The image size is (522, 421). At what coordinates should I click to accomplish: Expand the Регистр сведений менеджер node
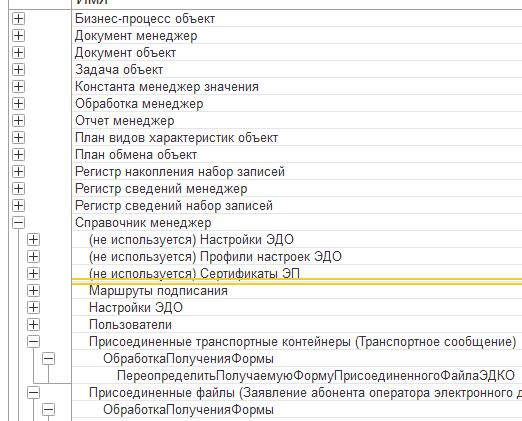pyautogui.click(x=18, y=189)
